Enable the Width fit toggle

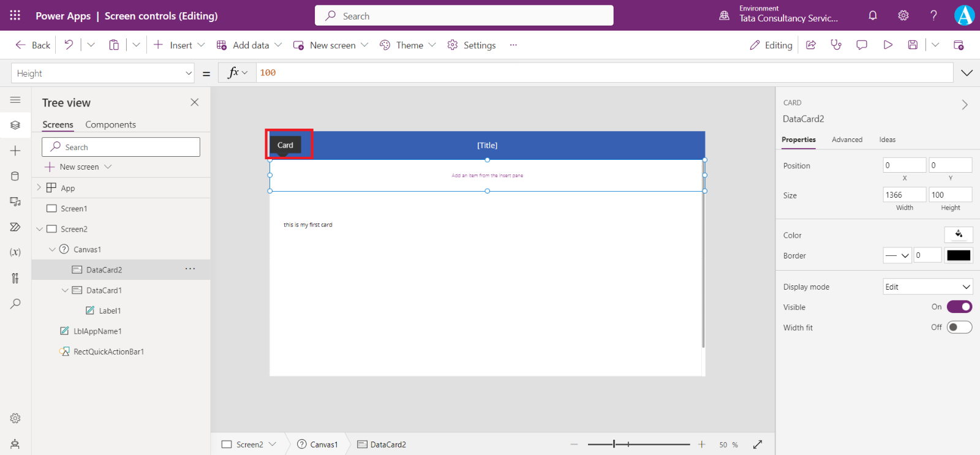[959, 328]
